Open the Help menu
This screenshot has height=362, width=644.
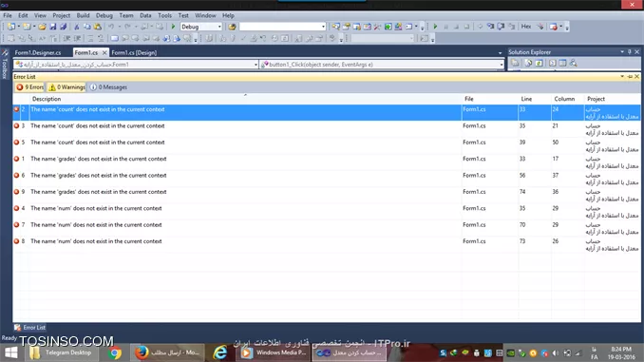click(228, 15)
